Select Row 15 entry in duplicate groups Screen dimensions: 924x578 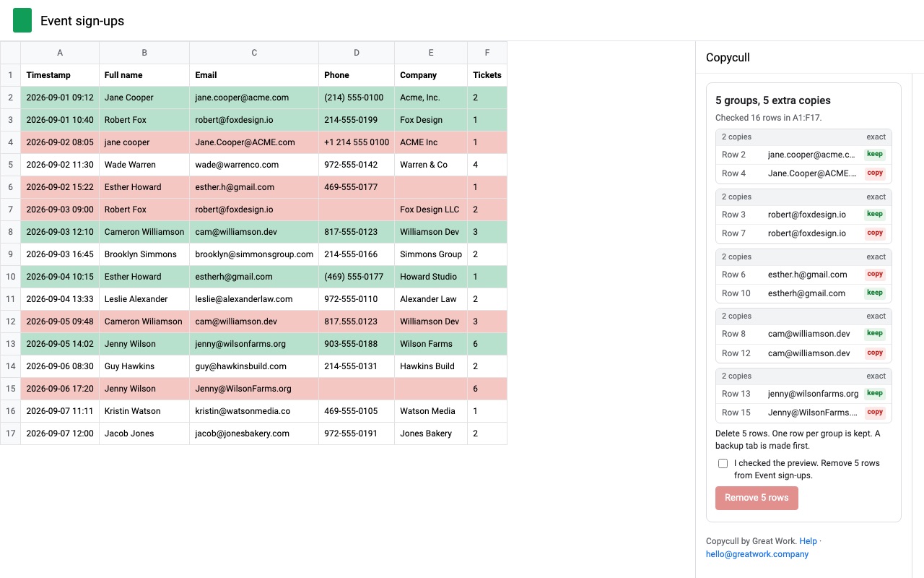803,413
